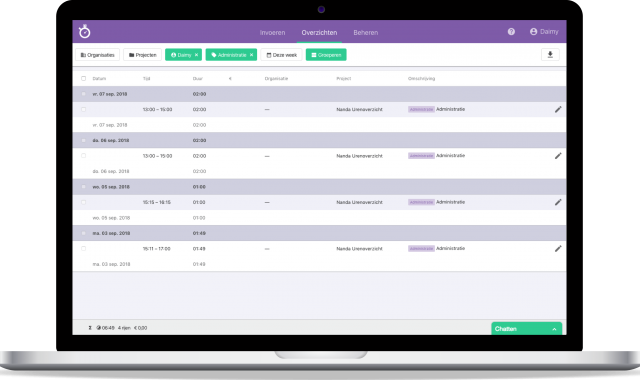This screenshot has height=380, width=640.
Task: Edit the wo. 05 sep. entry pencil icon
Action: click(558, 202)
